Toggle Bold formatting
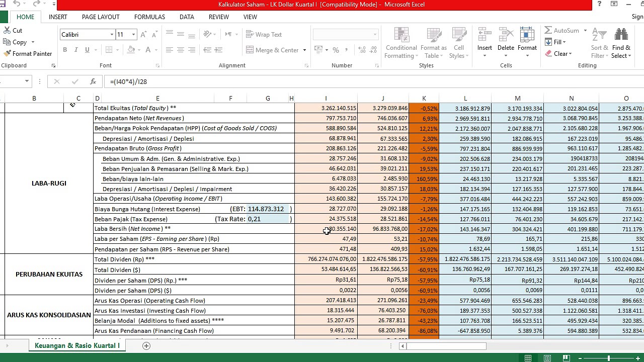Image resolution: width=644 pixels, height=362 pixels. pyautogui.click(x=65, y=50)
